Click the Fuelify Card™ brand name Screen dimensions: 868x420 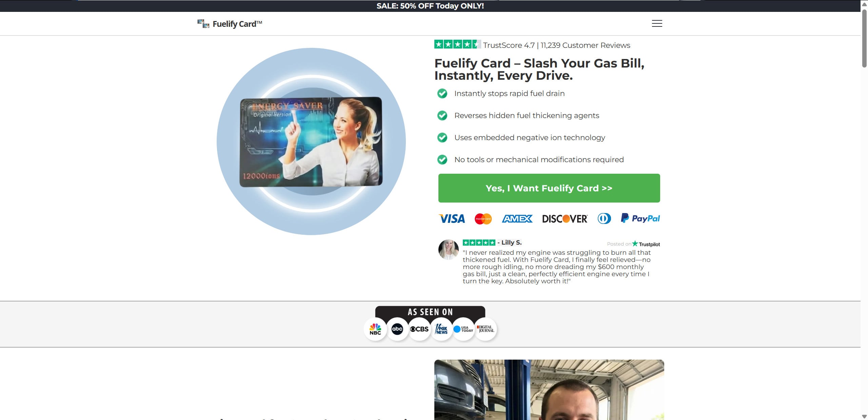pyautogui.click(x=237, y=24)
